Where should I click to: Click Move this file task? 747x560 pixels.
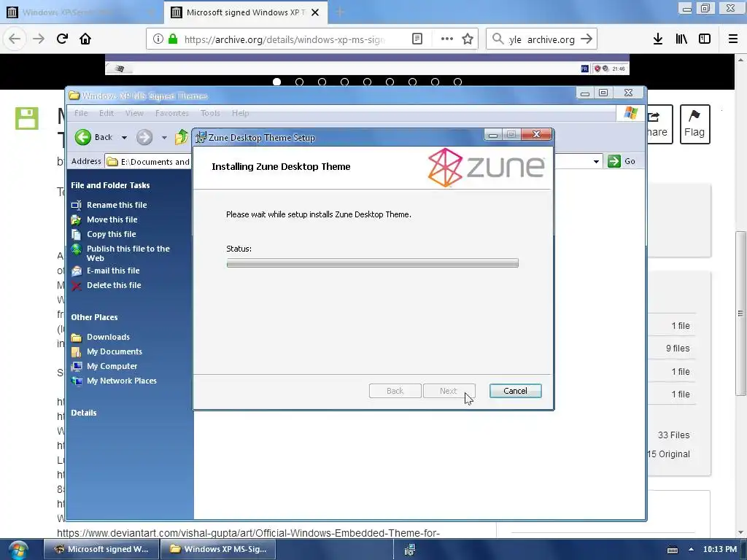pos(112,219)
